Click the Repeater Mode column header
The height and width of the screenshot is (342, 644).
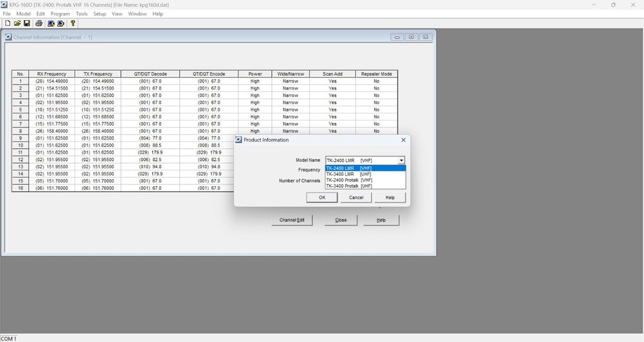point(377,74)
